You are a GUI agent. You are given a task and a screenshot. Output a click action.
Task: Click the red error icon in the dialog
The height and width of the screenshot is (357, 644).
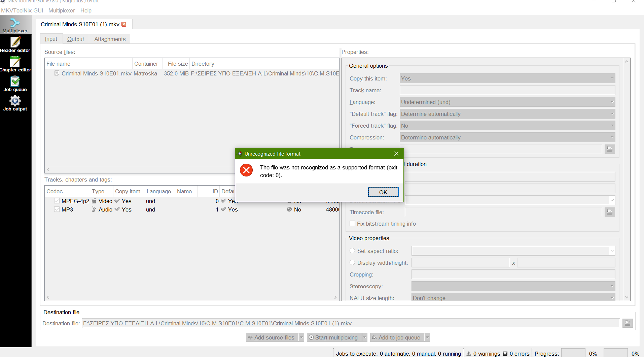coord(246,170)
